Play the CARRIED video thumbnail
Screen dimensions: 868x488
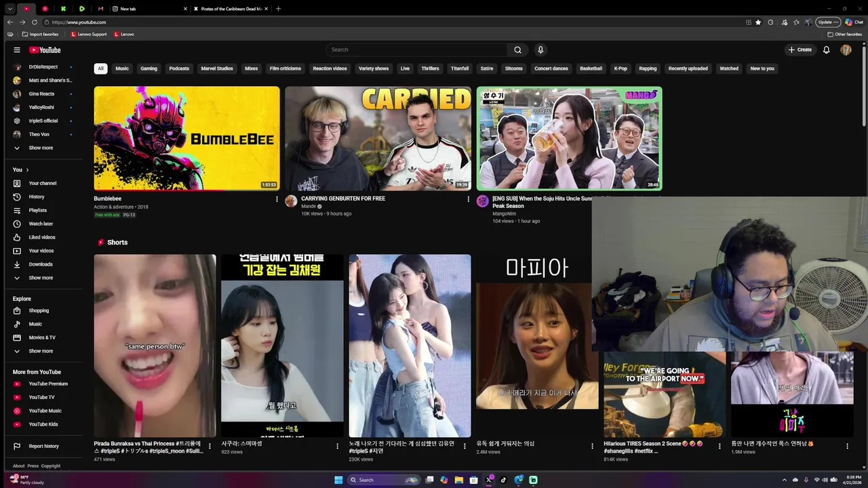pos(378,138)
